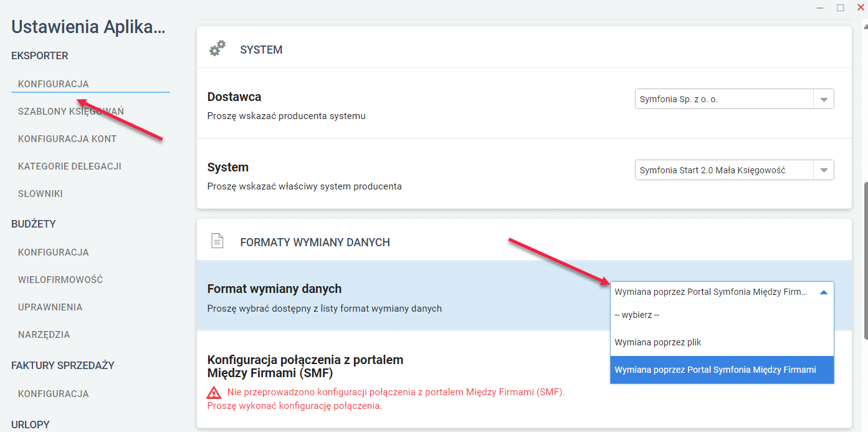Close the application window
Screen dimensions: 868x432
[x=861, y=7]
